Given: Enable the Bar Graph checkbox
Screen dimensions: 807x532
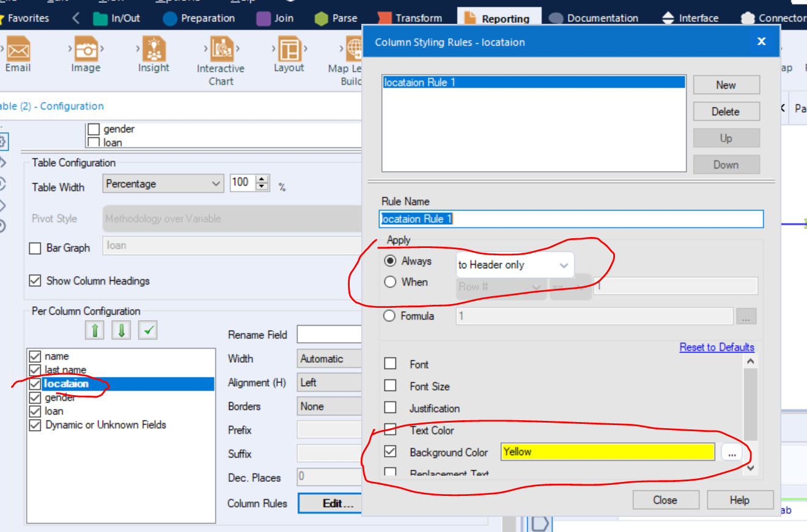Looking at the screenshot, I should pyautogui.click(x=35, y=248).
